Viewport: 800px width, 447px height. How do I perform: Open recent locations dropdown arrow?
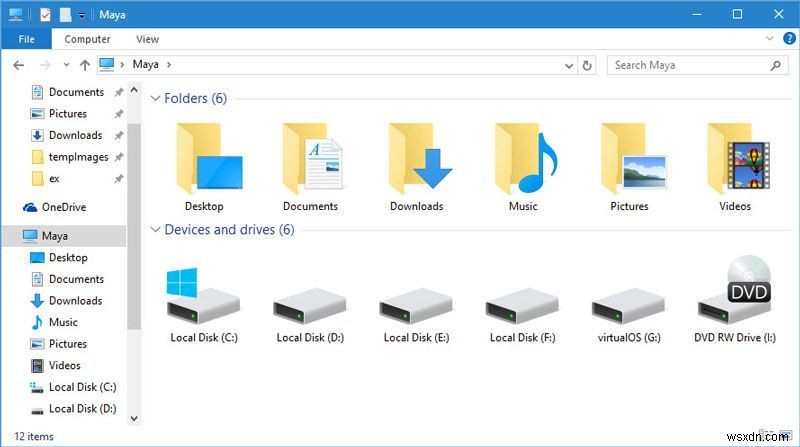[x=66, y=65]
